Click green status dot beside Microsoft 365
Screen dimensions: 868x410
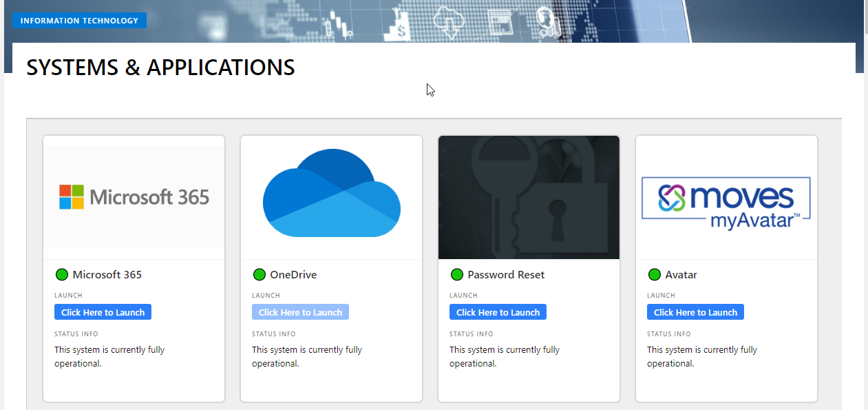[62, 275]
